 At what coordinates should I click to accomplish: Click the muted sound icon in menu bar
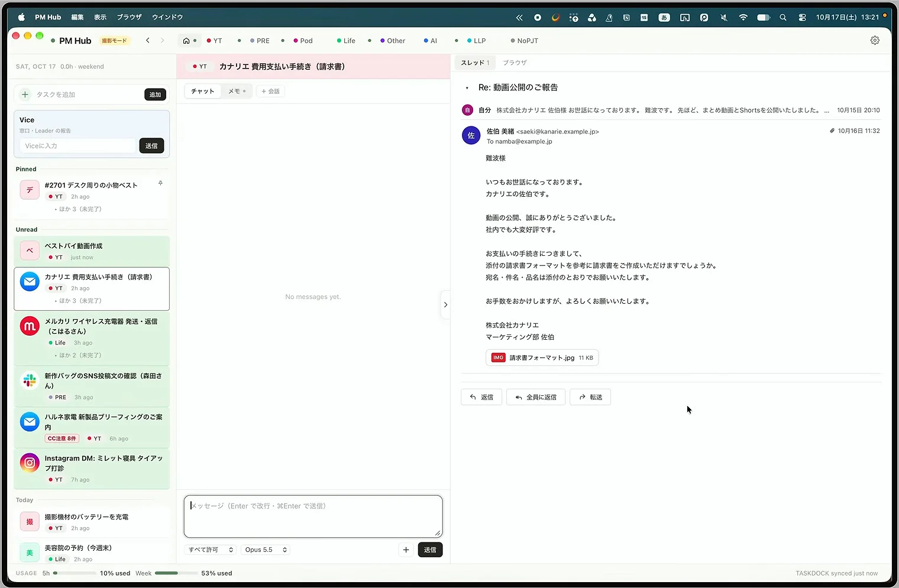coord(724,17)
